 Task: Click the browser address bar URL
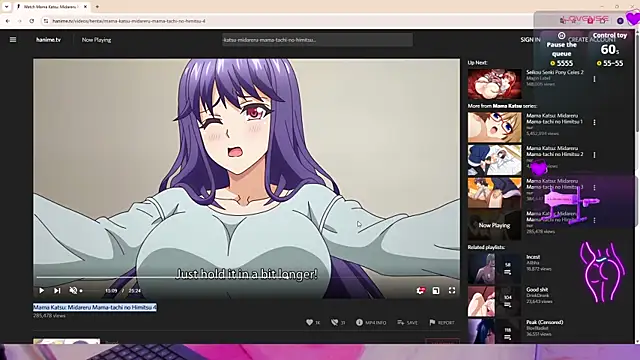(x=129, y=21)
